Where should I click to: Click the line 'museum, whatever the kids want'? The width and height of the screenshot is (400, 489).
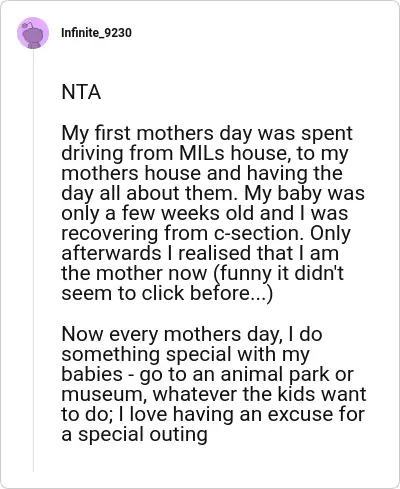click(x=214, y=394)
